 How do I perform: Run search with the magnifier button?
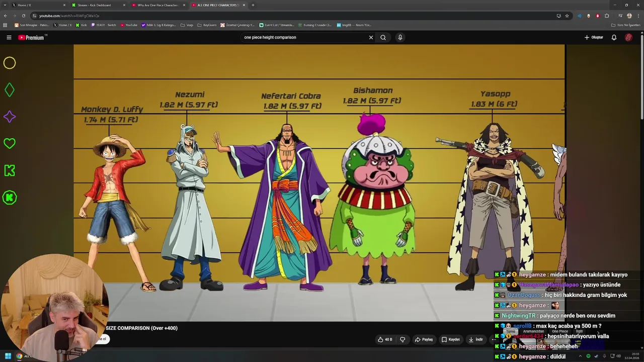383,37
